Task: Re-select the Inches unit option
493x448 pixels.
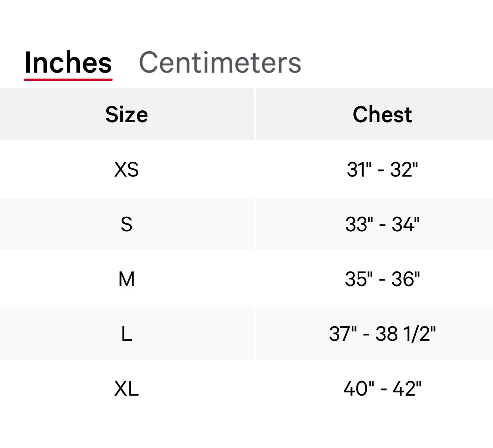Action: (68, 62)
